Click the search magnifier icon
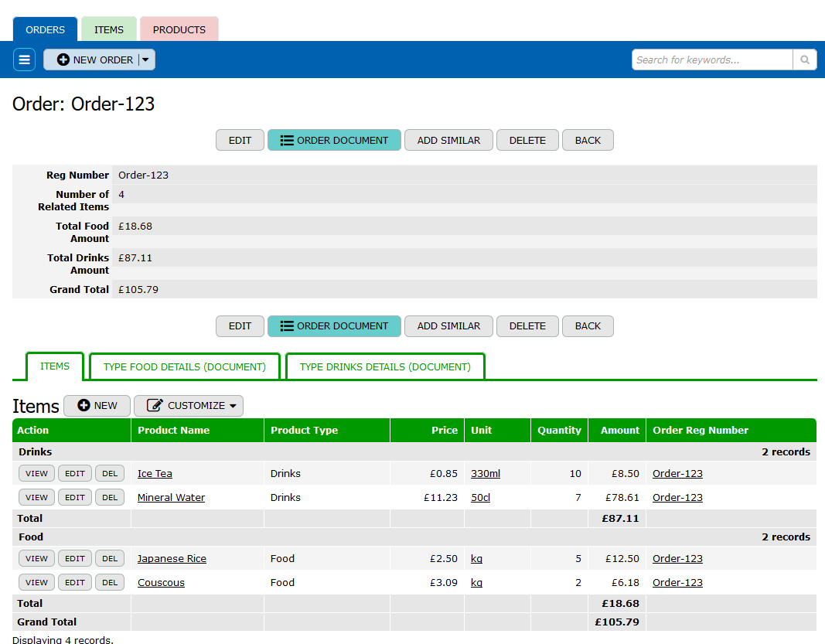 coord(804,60)
